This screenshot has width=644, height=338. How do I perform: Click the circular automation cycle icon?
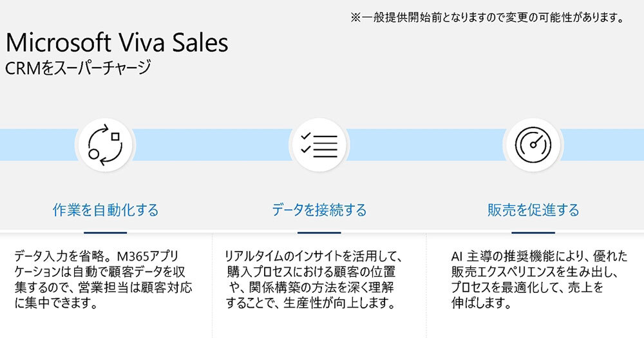coord(105,144)
